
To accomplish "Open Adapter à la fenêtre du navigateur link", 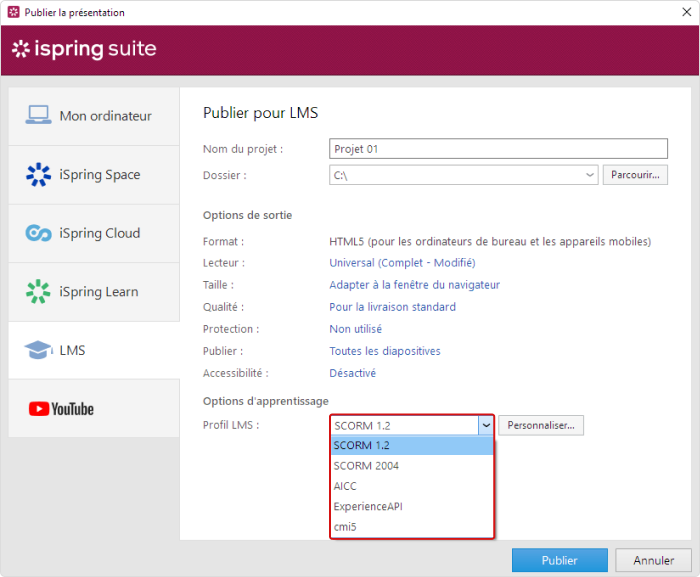I will pyautogui.click(x=414, y=285).
